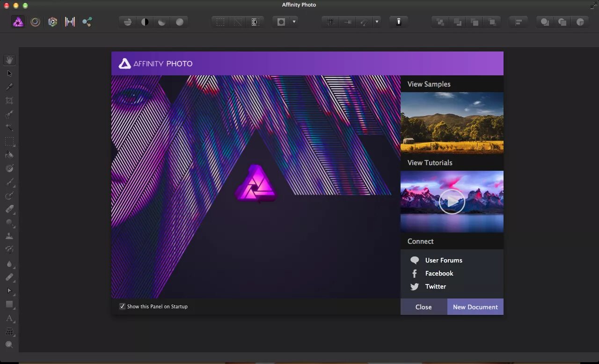
Task: Open the Snapping options dropdown arrow
Action: 377,22
